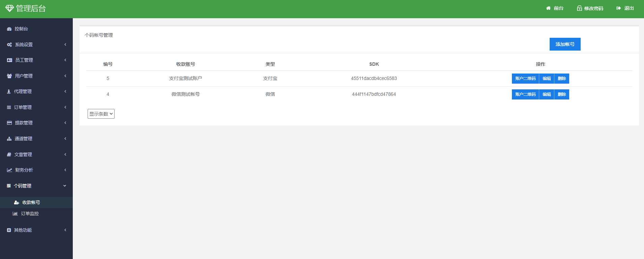644x259 pixels.
Task: Click 类型 column header
Action: pyautogui.click(x=270, y=64)
